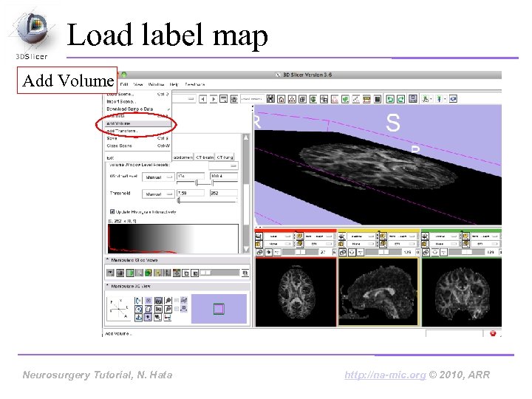Click the layout chooser toolbar icon
Viewport: 532px width, 399px height.
pos(412,99)
